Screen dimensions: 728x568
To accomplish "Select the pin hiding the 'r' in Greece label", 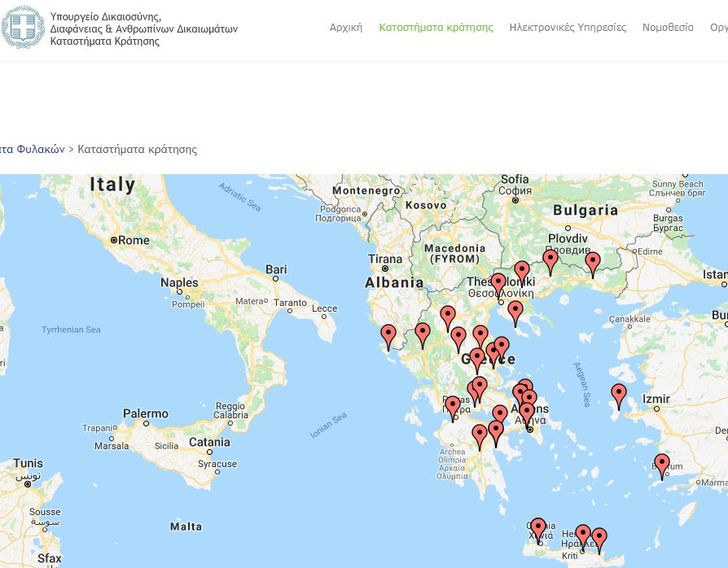I will 477,360.
